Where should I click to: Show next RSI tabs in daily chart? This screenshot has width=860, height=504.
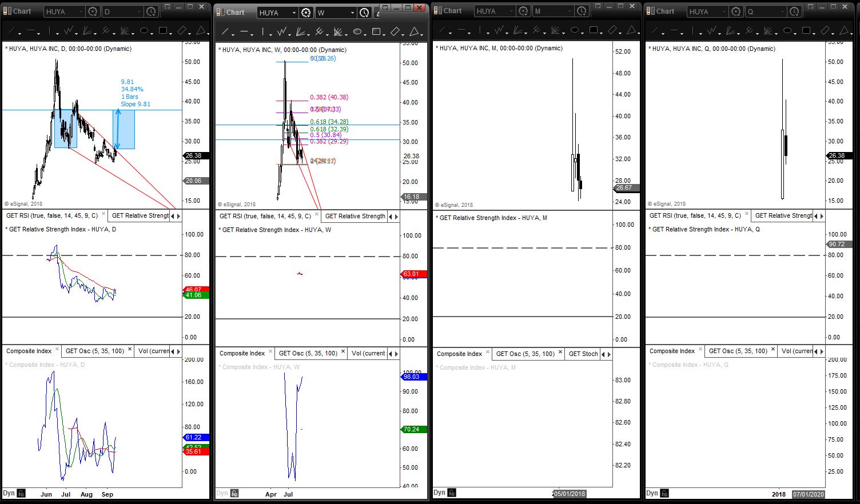(x=179, y=216)
